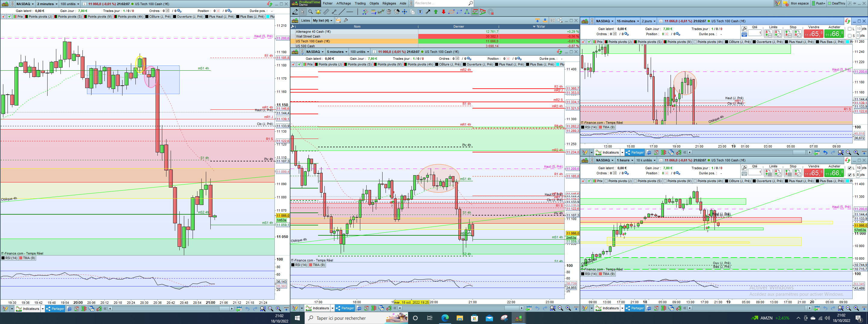
Task: Click the 2 minutes chart horizontal scrollbar
Action: pyautogui.click(x=169, y=309)
